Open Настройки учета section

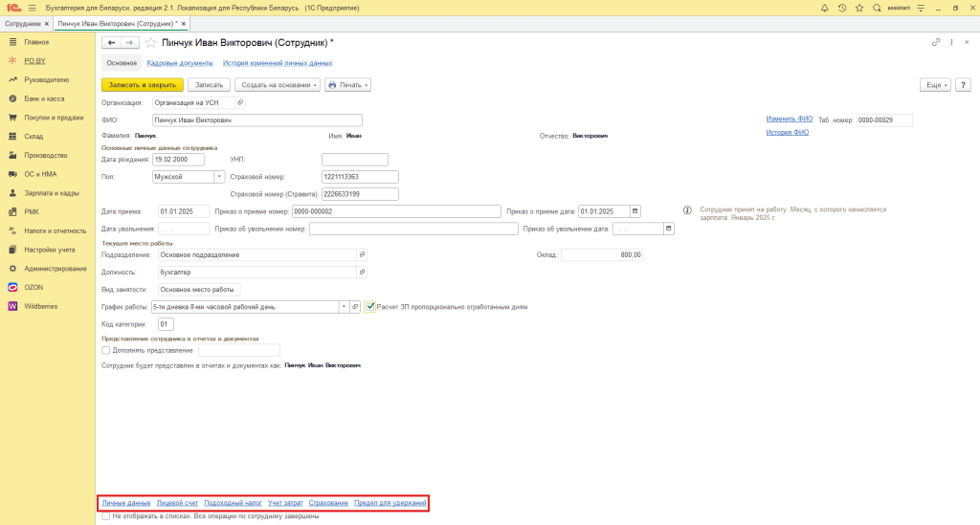[50, 250]
